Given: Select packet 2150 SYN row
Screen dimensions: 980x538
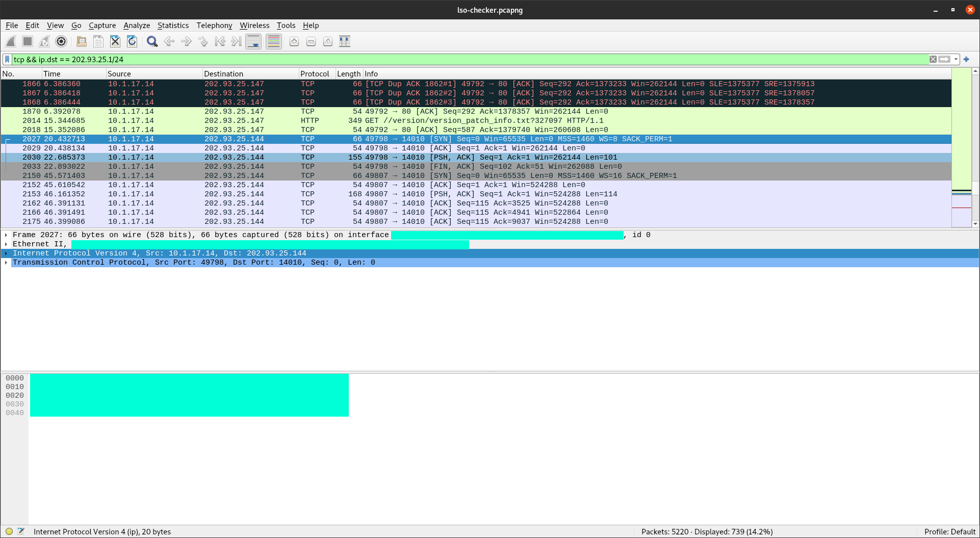Looking at the screenshot, I should click(476, 176).
